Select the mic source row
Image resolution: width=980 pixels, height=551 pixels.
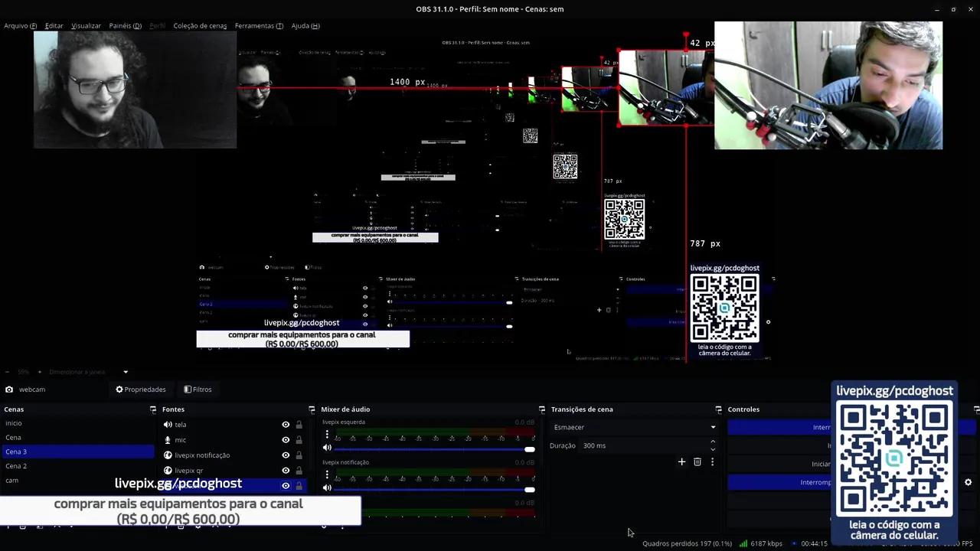234,440
